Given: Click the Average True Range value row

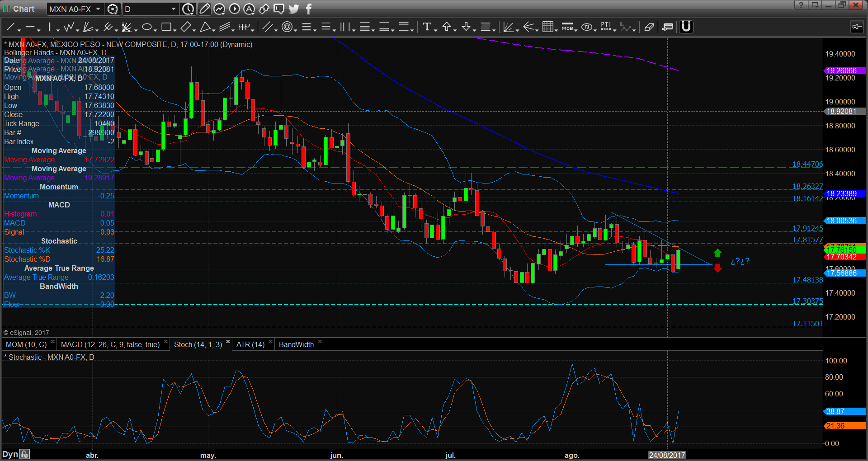Looking at the screenshot, I should coord(59,277).
